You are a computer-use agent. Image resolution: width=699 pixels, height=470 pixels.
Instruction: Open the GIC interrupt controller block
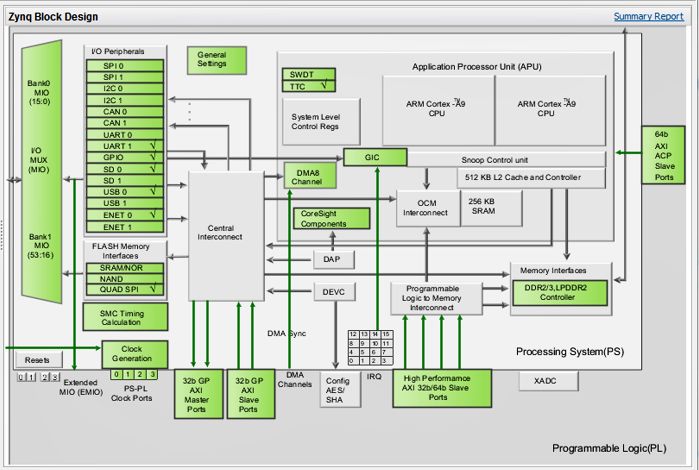pos(375,157)
